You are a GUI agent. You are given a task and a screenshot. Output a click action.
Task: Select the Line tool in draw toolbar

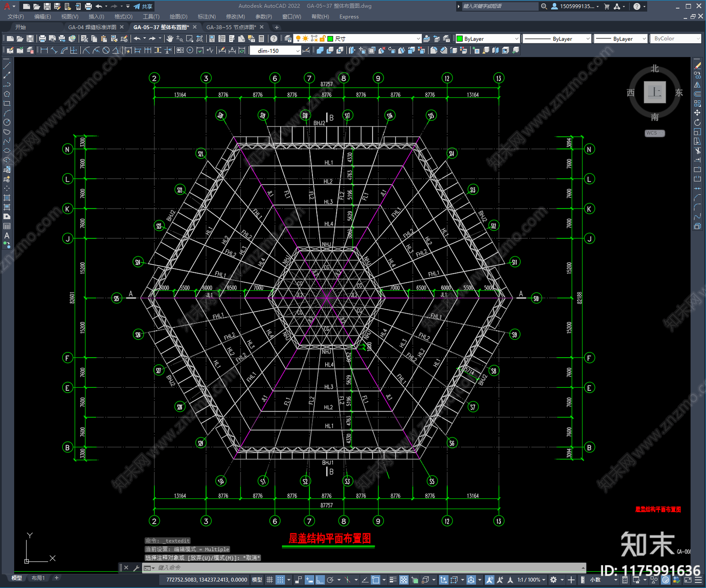coord(7,65)
